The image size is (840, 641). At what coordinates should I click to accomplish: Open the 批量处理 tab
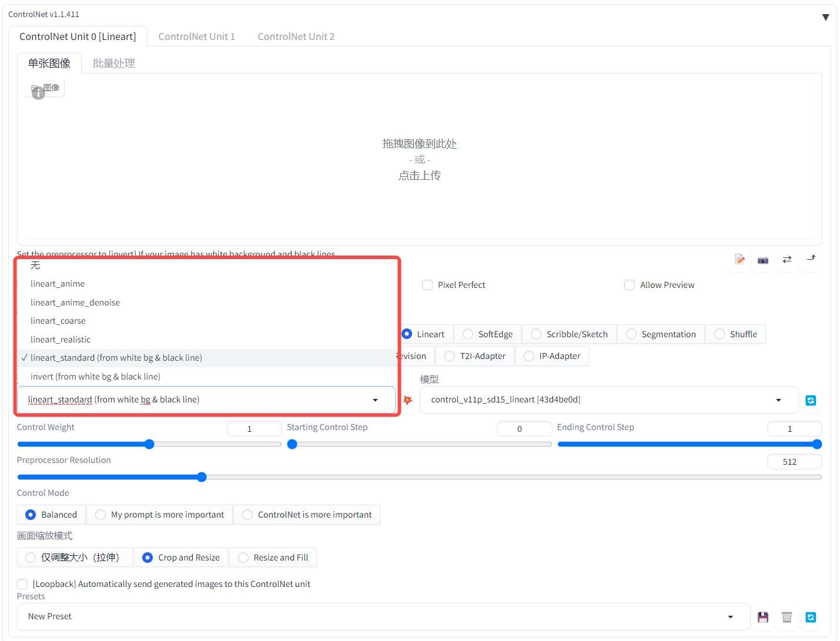coord(113,63)
